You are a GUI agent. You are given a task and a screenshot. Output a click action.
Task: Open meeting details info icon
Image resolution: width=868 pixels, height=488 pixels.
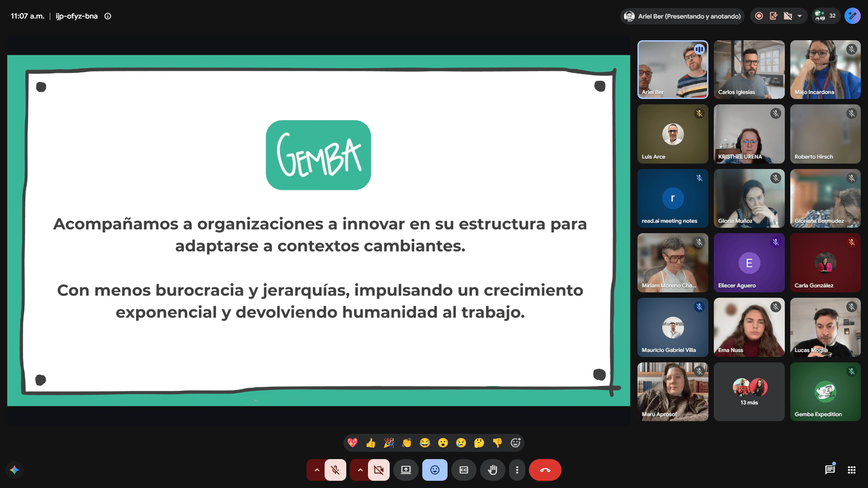click(x=108, y=16)
